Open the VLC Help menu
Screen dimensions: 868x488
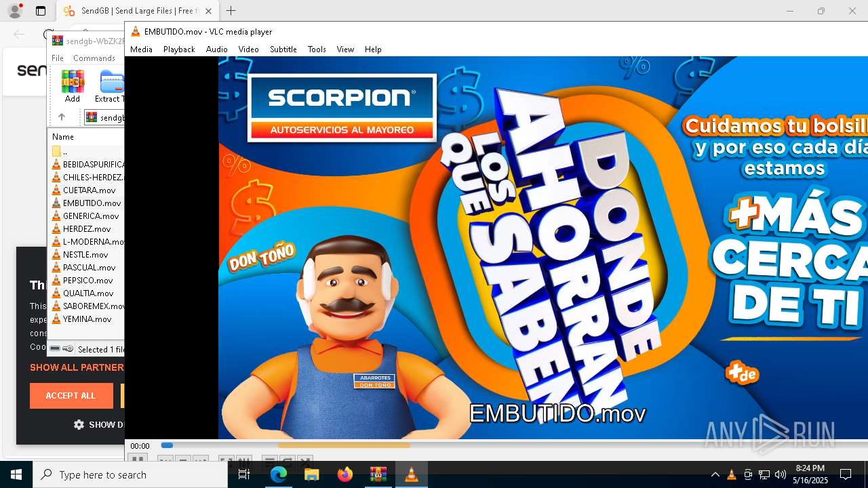click(x=373, y=49)
